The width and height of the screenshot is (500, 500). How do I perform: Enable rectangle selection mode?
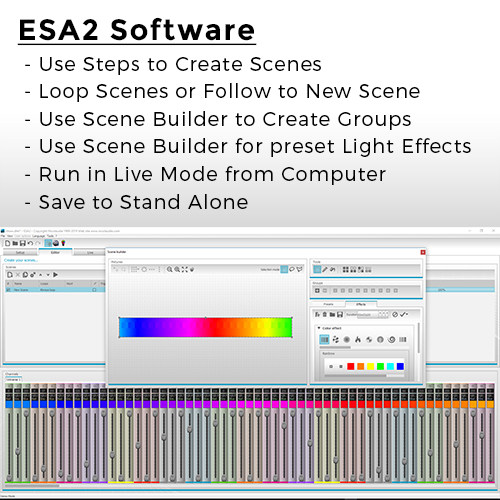point(284,269)
